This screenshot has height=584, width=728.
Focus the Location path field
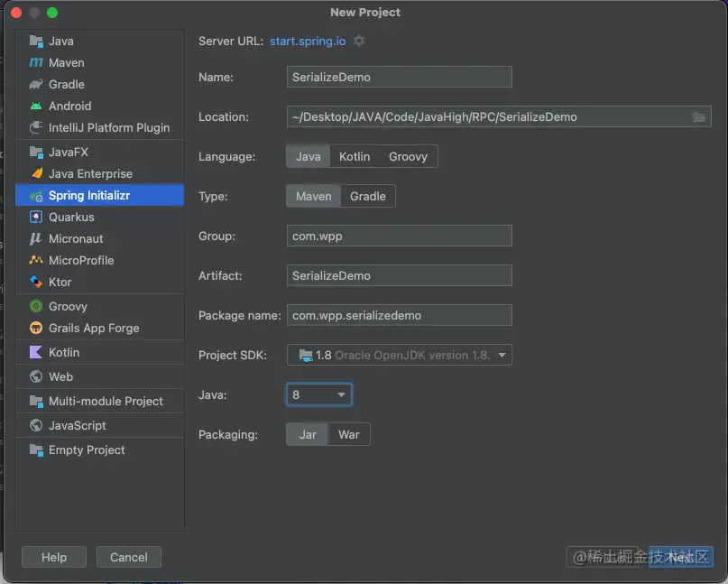pyautogui.click(x=499, y=116)
